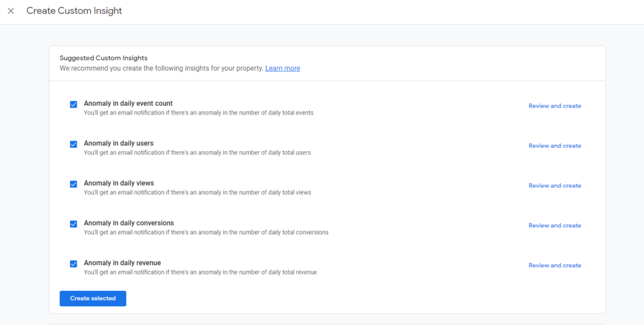The image size is (644, 325).
Task: Click the Create selected button
Action: 93,299
